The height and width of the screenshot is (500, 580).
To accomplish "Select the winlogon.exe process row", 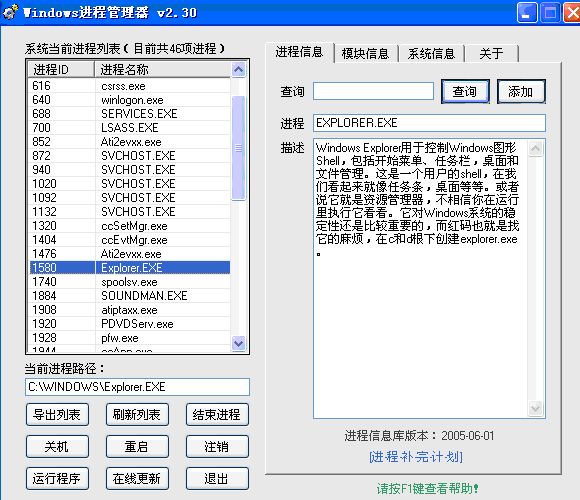I will 129,100.
